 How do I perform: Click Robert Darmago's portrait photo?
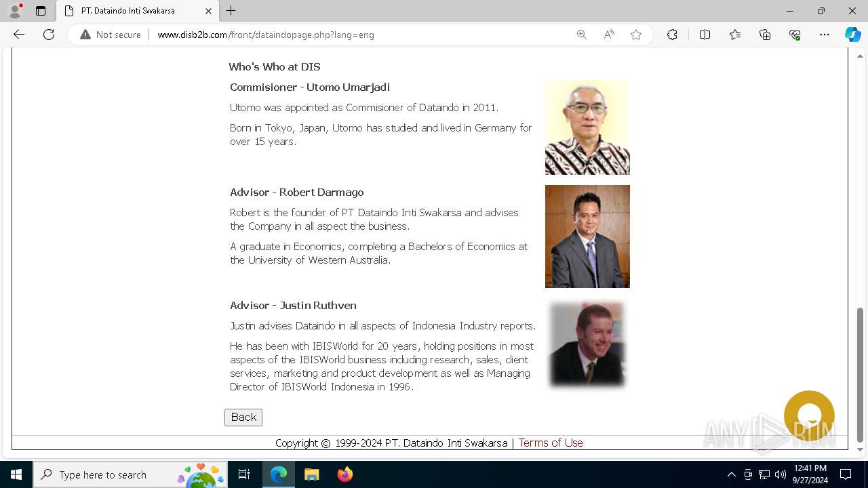pyautogui.click(x=587, y=237)
